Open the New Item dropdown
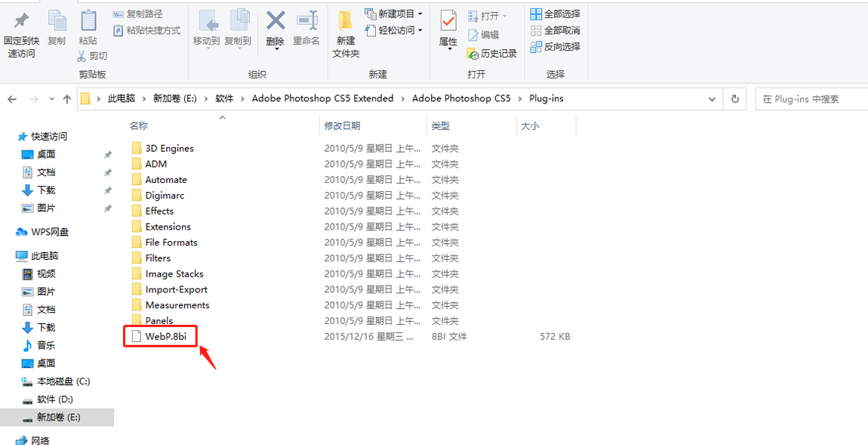Image resolution: width=868 pixels, height=445 pixels. coord(393,14)
